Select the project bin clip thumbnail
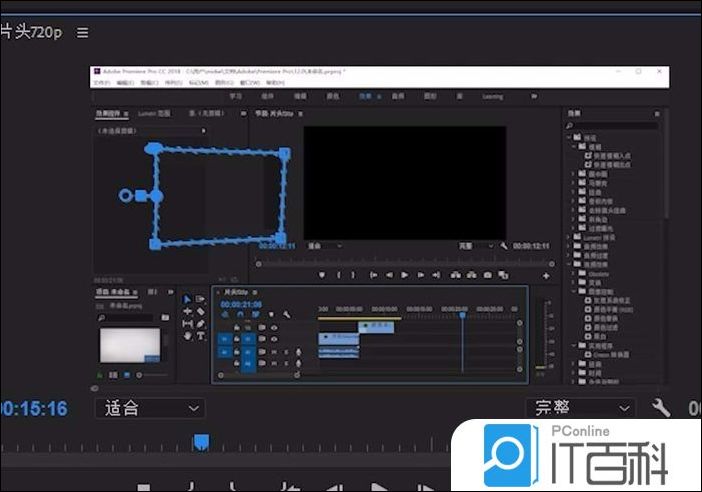 pos(130,344)
